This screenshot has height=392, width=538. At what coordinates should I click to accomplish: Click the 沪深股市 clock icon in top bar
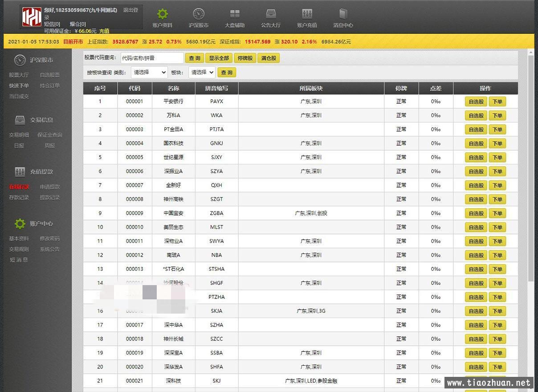tap(199, 14)
